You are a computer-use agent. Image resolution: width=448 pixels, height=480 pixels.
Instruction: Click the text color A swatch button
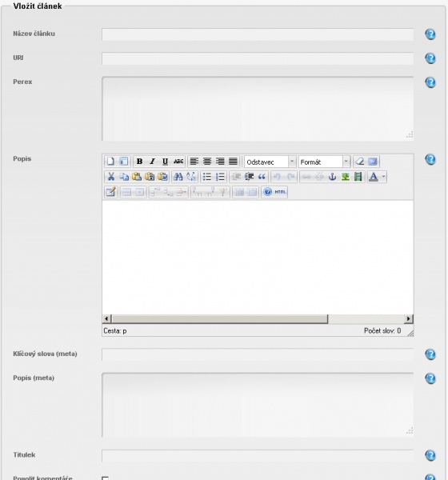[374, 177]
